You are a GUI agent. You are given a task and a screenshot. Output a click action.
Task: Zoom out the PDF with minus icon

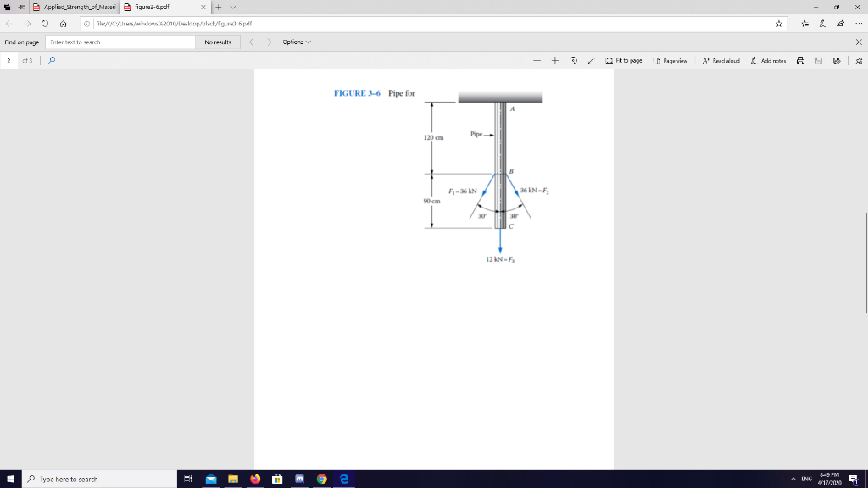(537, 61)
